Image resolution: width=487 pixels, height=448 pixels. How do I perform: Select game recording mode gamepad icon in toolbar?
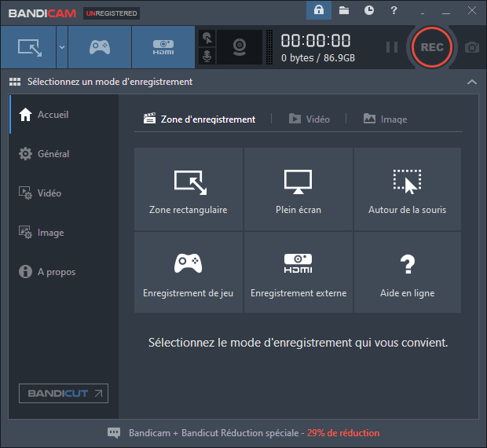[100, 47]
